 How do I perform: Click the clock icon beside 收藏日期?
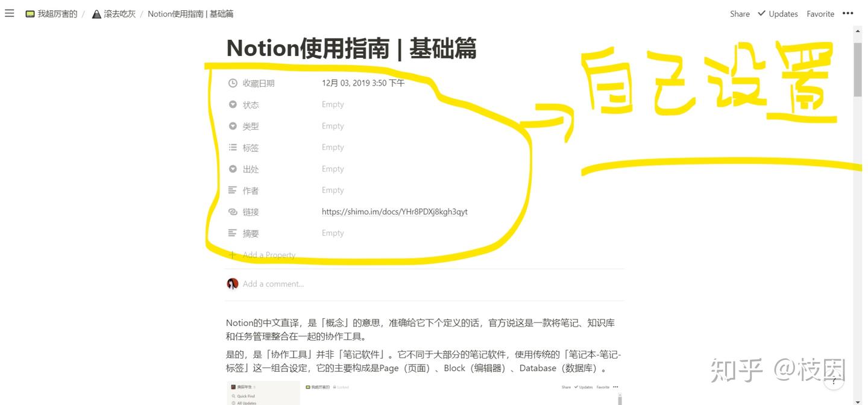click(x=233, y=83)
